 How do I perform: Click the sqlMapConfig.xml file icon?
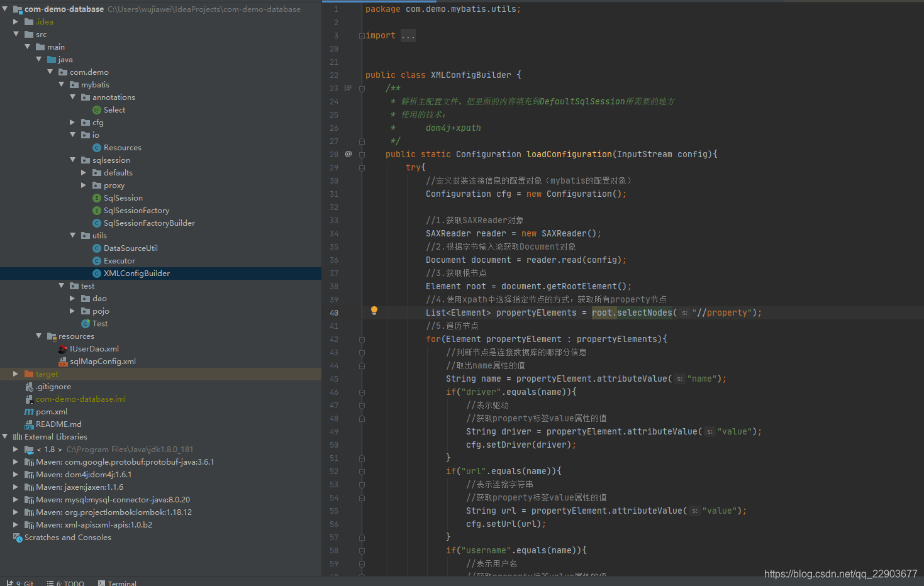(63, 362)
